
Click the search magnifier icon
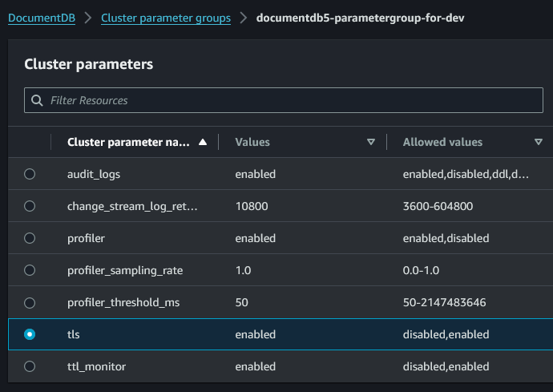tap(37, 100)
